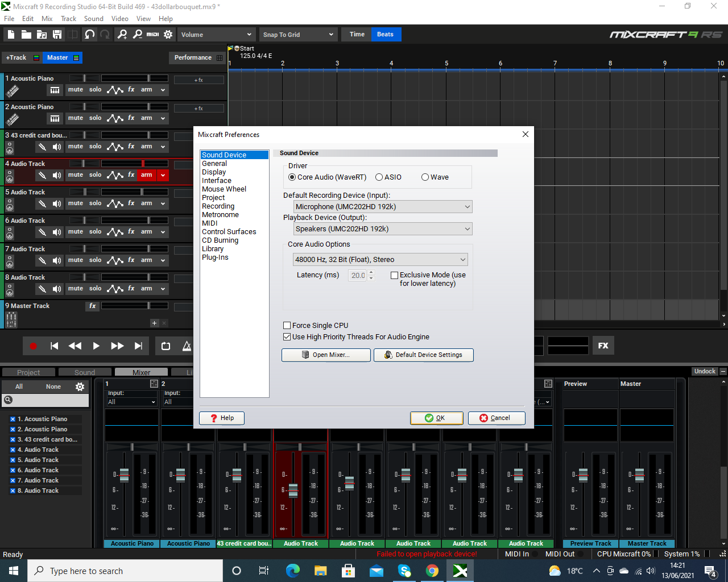Image resolution: width=728 pixels, height=582 pixels.
Task: Open Help in preferences dialog
Action: tap(222, 418)
